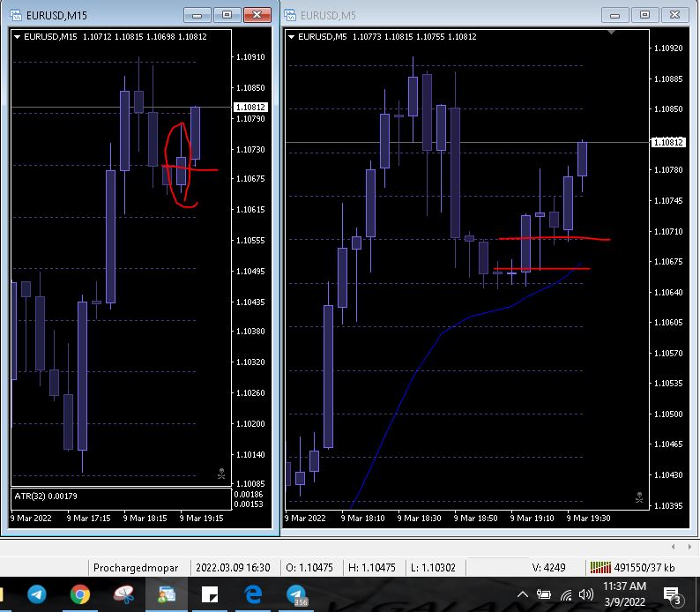Screen dimensions: 700x612
Task: Open the Action Center notifications icon
Action: pos(672,595)
